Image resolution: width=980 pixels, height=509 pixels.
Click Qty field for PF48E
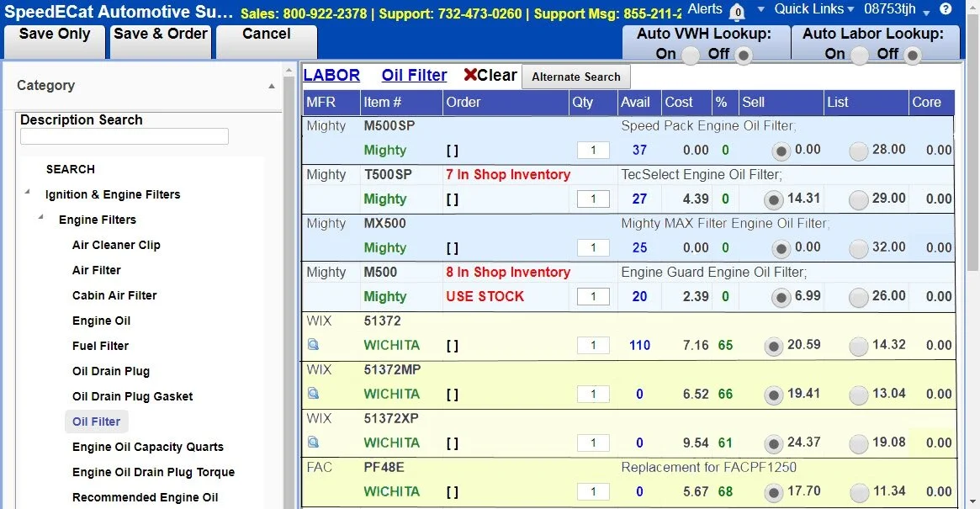point(593,491)
